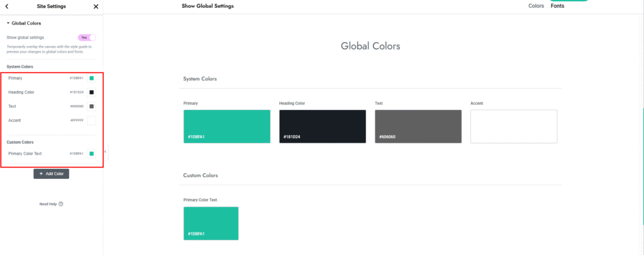Open the Accent color swatch in sidebar
Viewport: 644px width, 255px height.
point(91,121)
